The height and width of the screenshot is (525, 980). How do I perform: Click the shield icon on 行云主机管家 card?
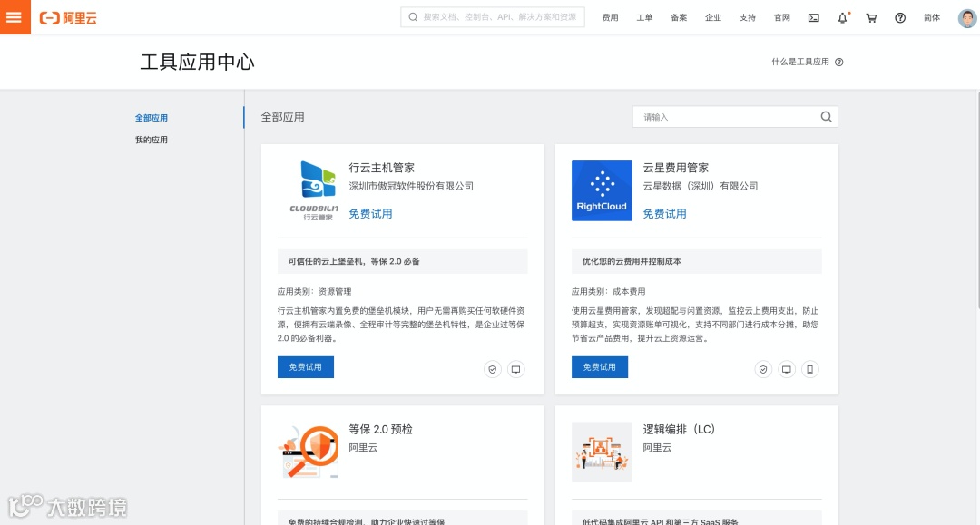(493, 370)
